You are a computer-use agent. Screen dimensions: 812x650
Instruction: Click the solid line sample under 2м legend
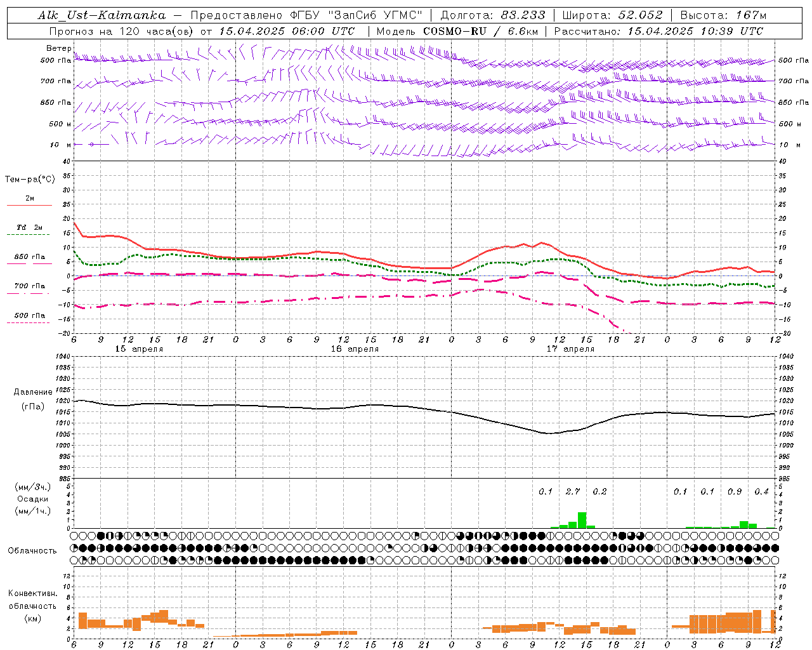tap(29, 206)
